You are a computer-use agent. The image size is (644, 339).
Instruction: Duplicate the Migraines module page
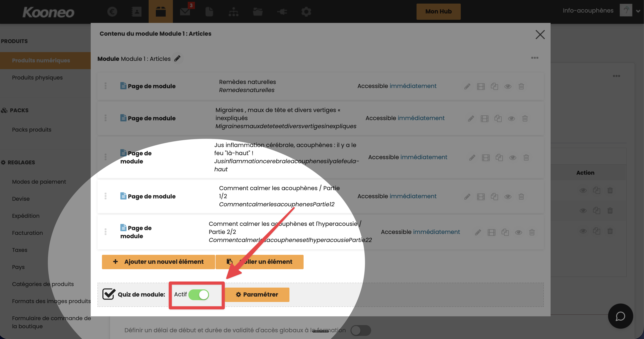(498, 118)
